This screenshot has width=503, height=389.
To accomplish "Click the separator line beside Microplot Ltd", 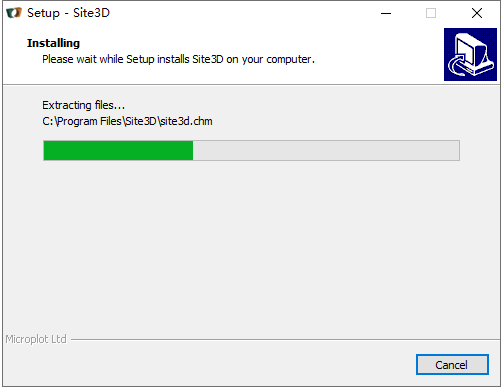I will click(285, 340).
